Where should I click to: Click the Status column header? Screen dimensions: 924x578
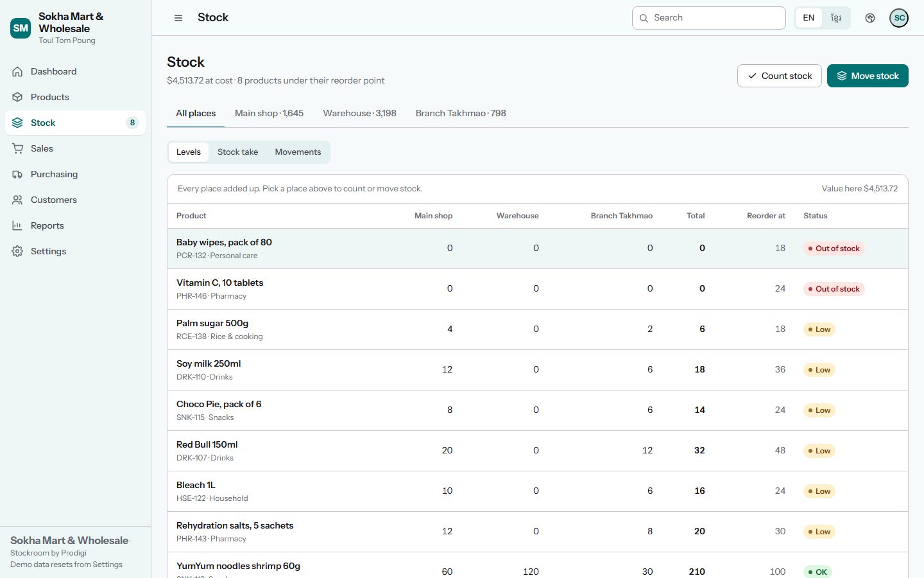[x=816, y=216]
